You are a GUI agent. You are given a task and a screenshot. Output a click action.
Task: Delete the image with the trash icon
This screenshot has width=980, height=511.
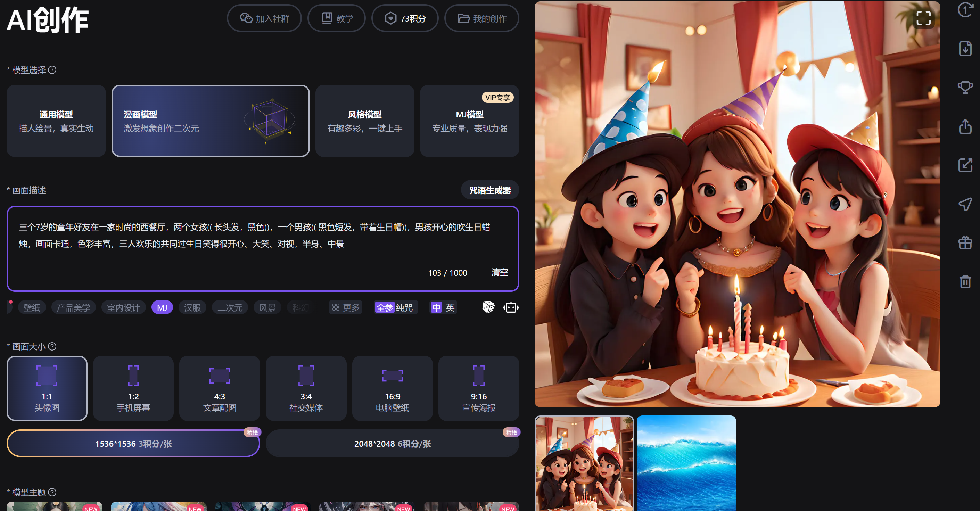click(x=965, y=282)
